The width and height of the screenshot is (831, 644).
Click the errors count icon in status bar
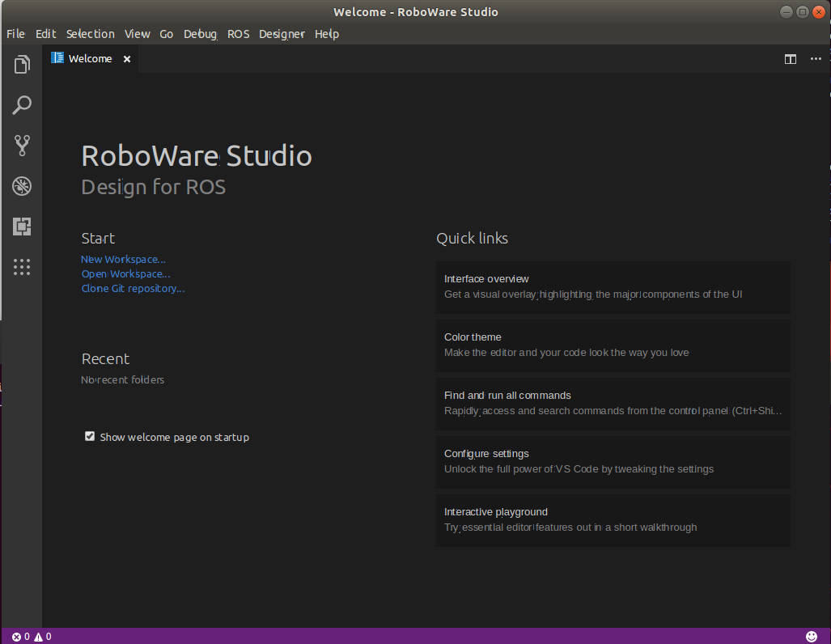pyautogui.click(x=16, y=637)
